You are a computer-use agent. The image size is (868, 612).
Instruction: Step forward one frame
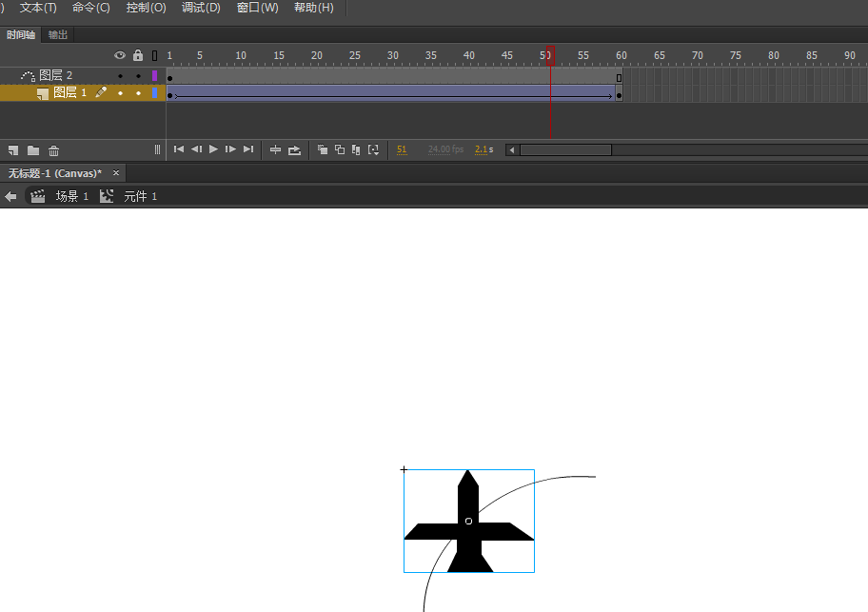pos(230,149)
